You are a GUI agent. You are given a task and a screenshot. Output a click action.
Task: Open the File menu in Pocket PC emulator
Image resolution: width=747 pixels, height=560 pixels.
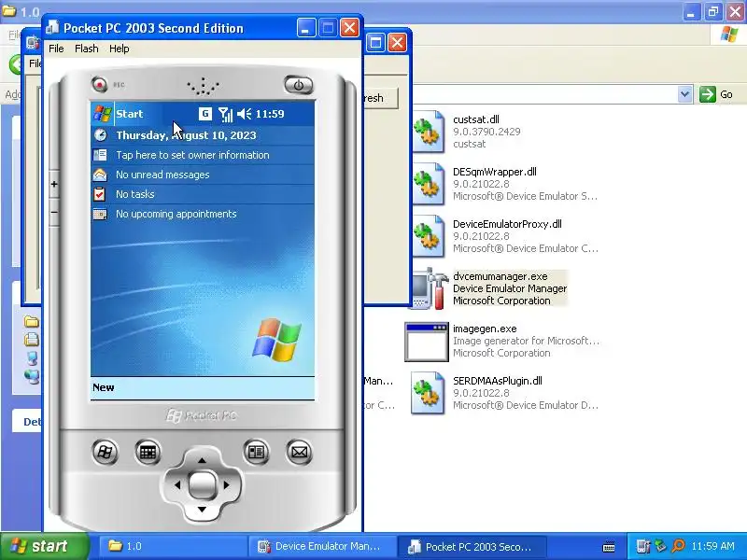(x=56, y=49)
